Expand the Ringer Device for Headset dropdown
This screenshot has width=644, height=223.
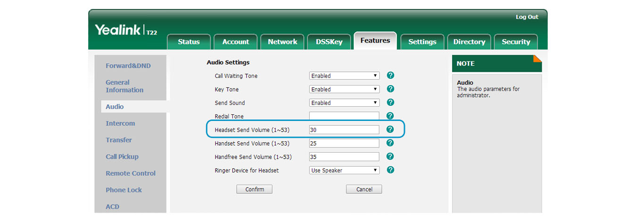pos(344,170)
